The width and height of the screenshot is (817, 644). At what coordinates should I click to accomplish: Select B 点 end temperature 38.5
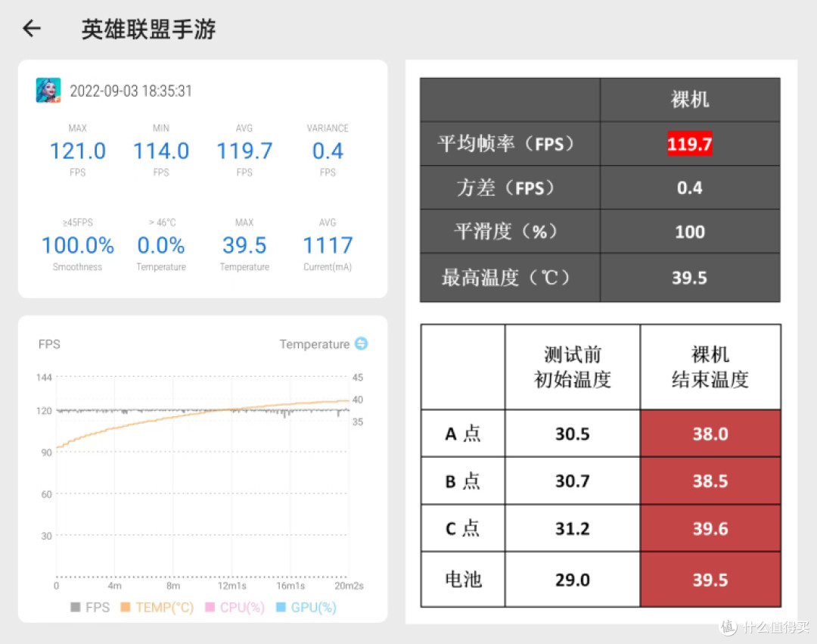pos(710,481)
